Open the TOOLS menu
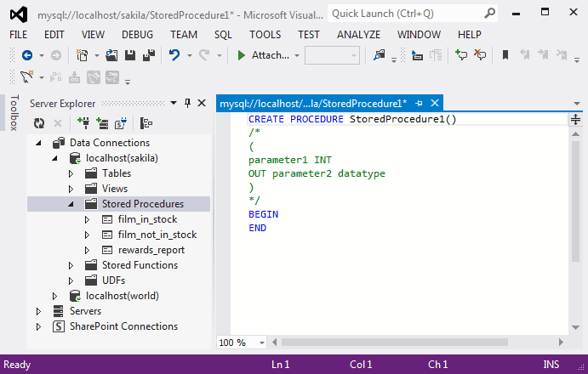 pyautogui.click(x=265, y=35)
